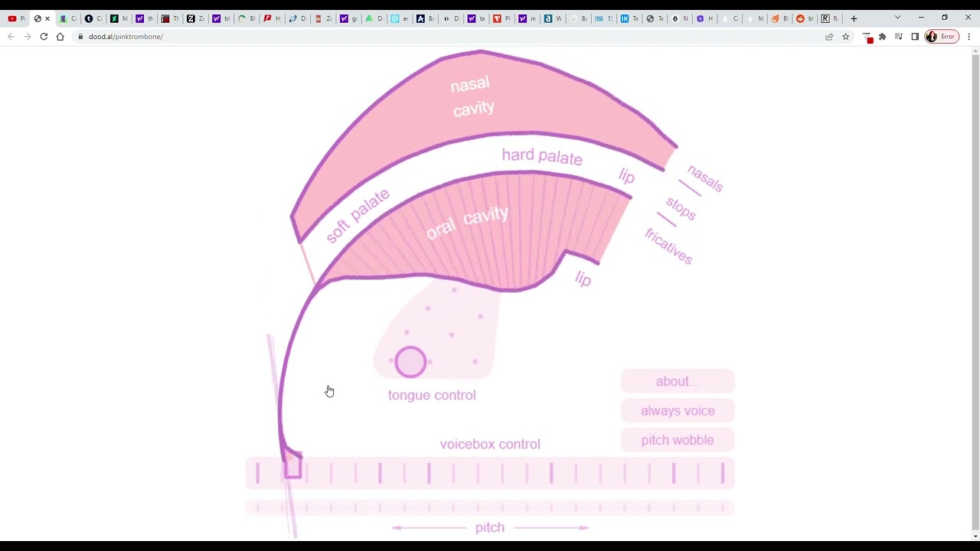Switch to the YouTube tab
This screenshot has width=980, height=551.
pyautogui.click(x=16, y=18)
